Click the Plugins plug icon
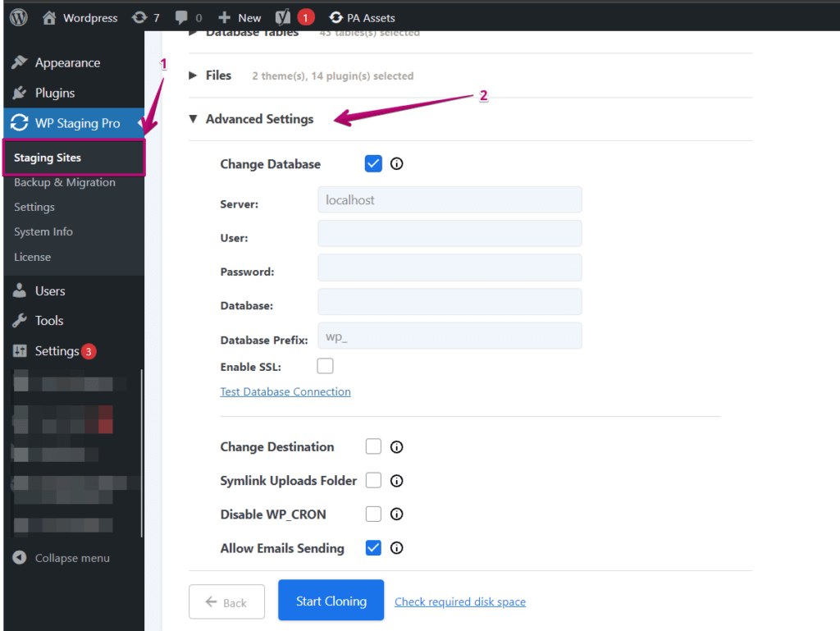The image size is (840, 631). coord(20,93)
